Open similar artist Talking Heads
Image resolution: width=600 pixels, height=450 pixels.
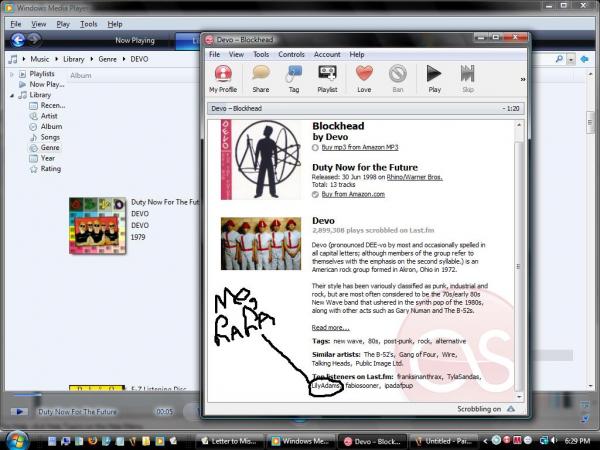click(x=331, y=364)
